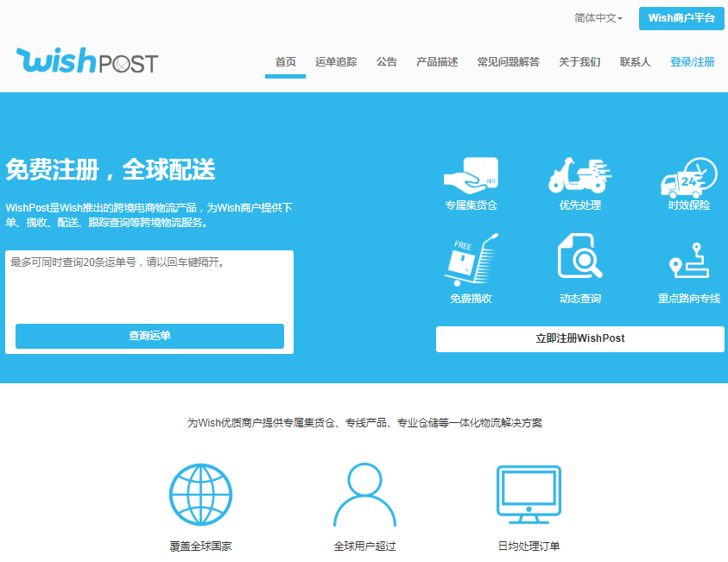Click the 查询运单 button

point(149,336)
